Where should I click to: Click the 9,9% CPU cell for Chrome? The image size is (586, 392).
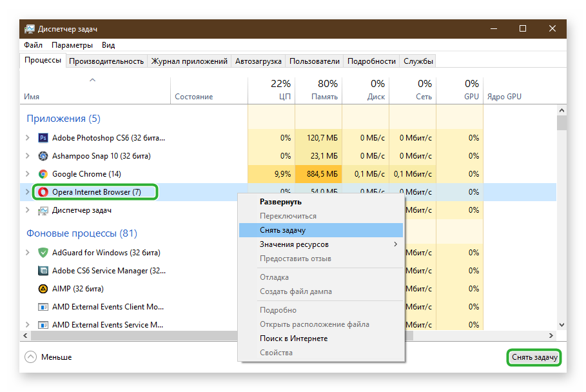pyautogui.click(x=271, y=174)
